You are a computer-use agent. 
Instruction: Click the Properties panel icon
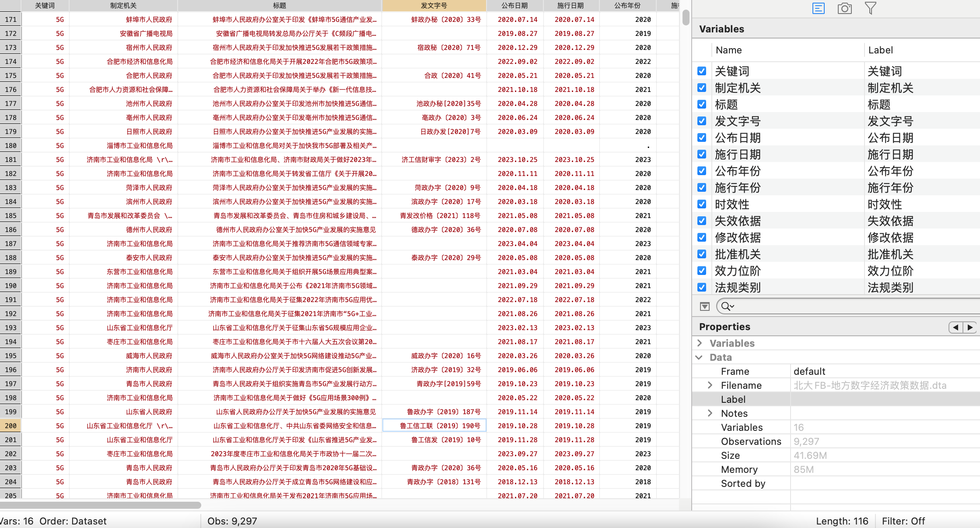[818, 8]
